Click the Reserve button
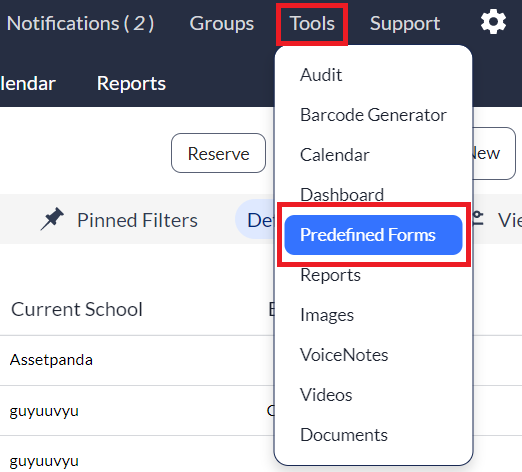The height and width of the screenshot is (472, 522). (x=218, y=153)
